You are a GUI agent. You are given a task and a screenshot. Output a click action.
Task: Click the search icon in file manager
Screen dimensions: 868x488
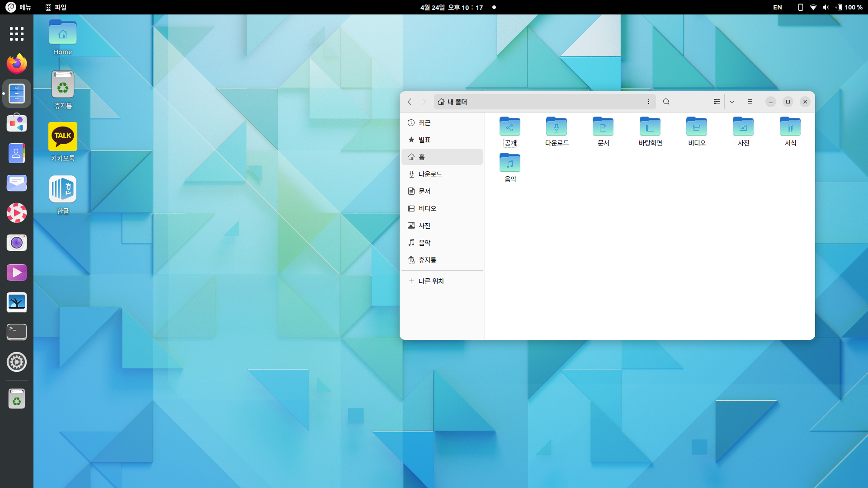pyautogui.click(x=666, y=102)
